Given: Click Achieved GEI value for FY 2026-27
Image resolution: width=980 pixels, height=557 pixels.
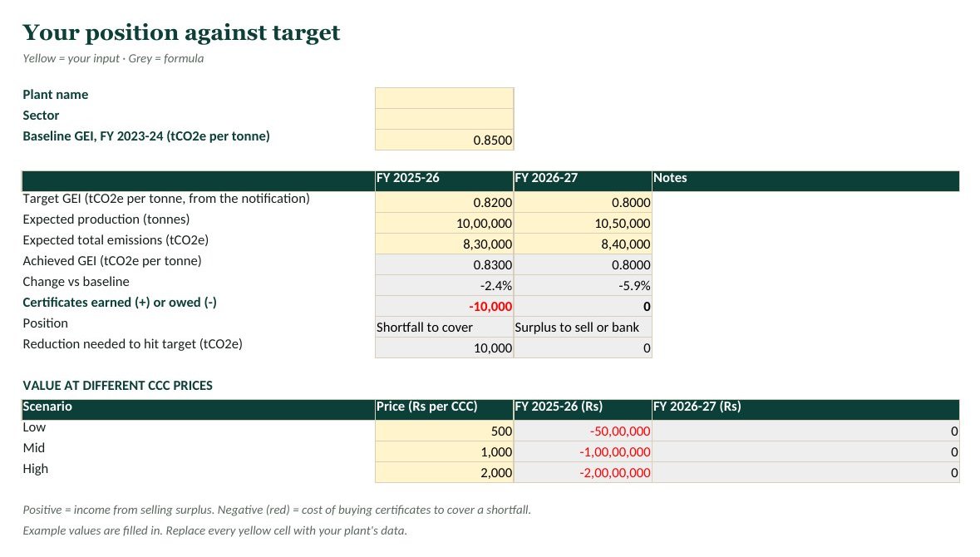Looking at the screenshot, I should pyautogui.click(x=583, y=264).
